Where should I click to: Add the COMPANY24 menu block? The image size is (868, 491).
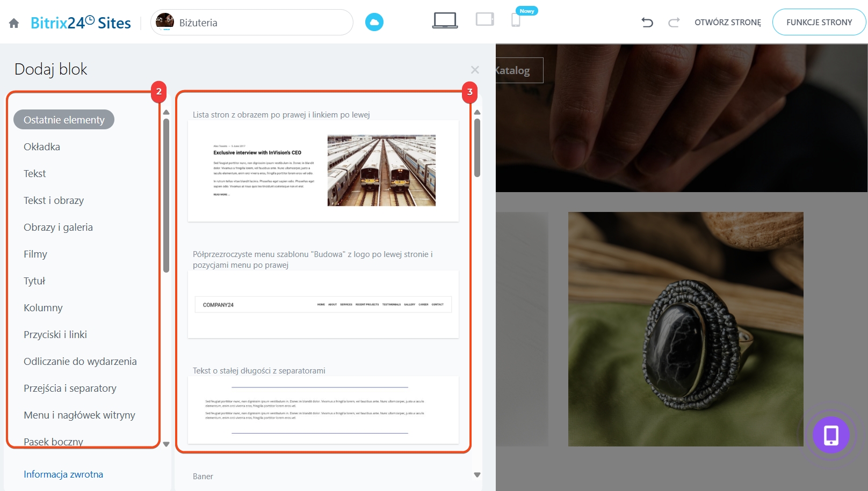click(323, 304)
